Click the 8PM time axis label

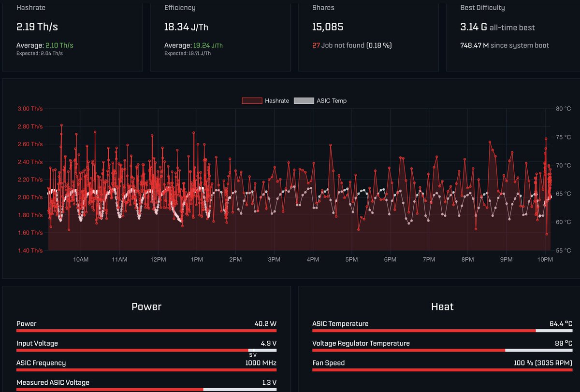(467, 260)
